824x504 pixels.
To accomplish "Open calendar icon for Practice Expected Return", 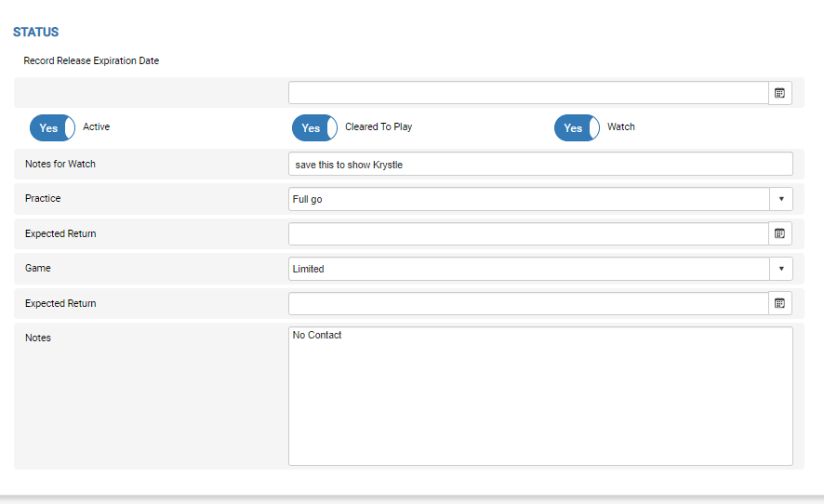I will 780,233.
